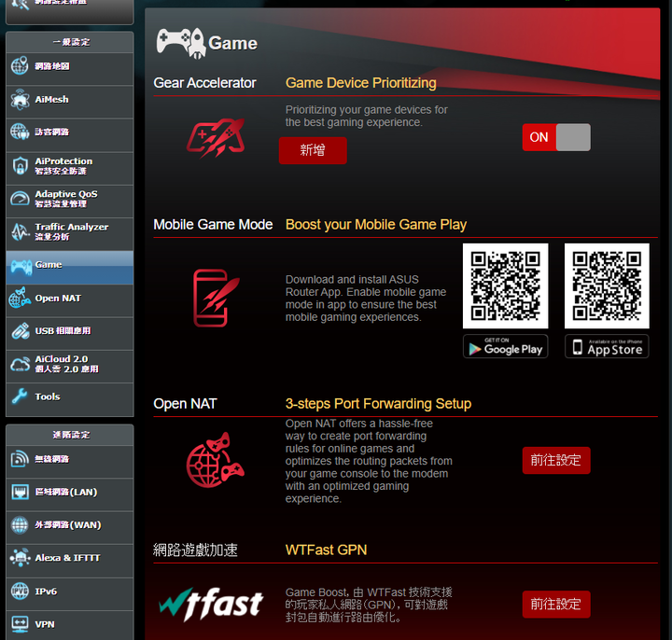672x640 pixels.
Task: Go to the Traffic Analyzer page
Action: coord(70,234)
